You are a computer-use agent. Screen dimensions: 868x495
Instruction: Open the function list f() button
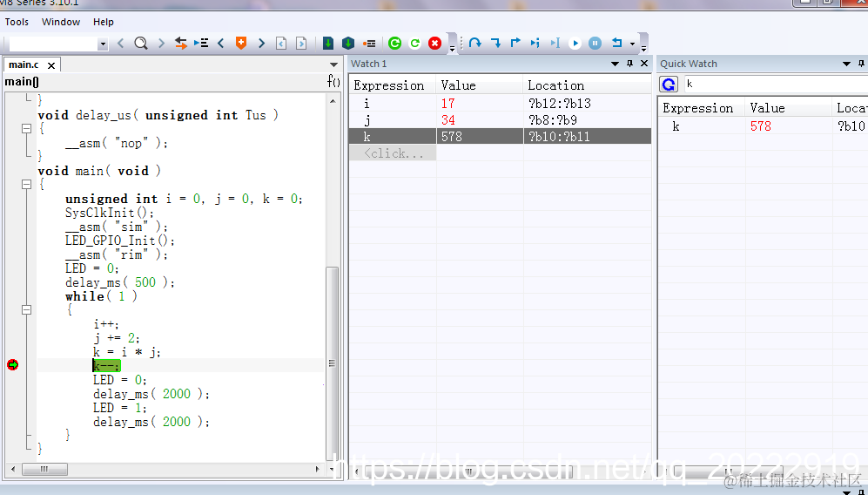click(333, 82)
